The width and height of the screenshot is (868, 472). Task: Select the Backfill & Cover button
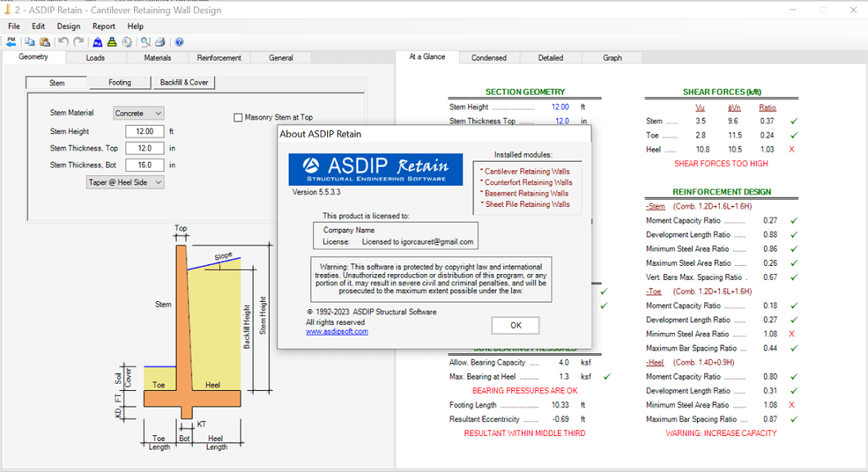point(184,83)
